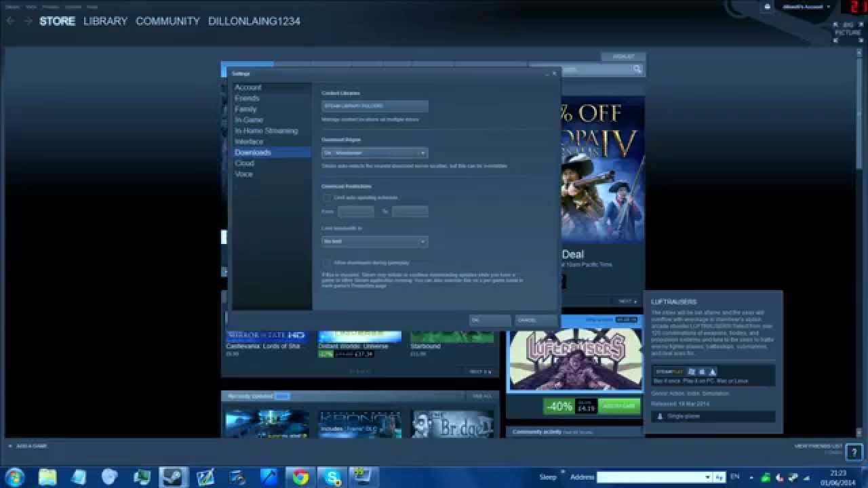Click the Mac platform icon in Luftrausers tooltip
Viewport: 868px width, 488px height.
click(x=703, y=371)
